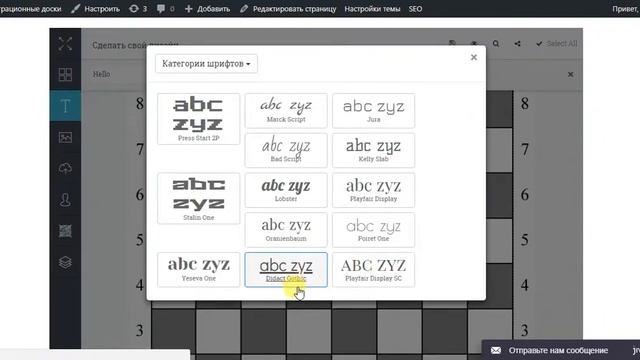Image resolution: width=640 pixels, height=360 pixels.
Task: Choose the Poiret One font
Action: [373, 230]
